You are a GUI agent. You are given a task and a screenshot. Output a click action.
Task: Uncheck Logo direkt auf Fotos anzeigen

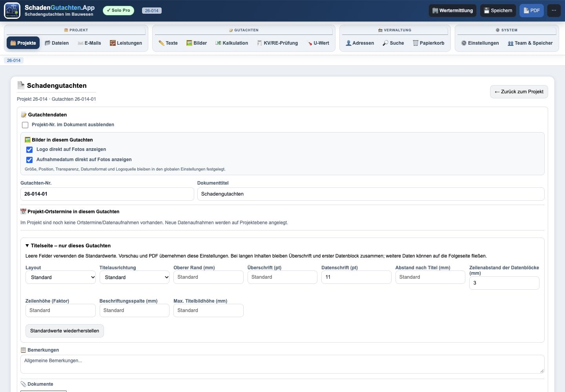(x=29, y=150)
